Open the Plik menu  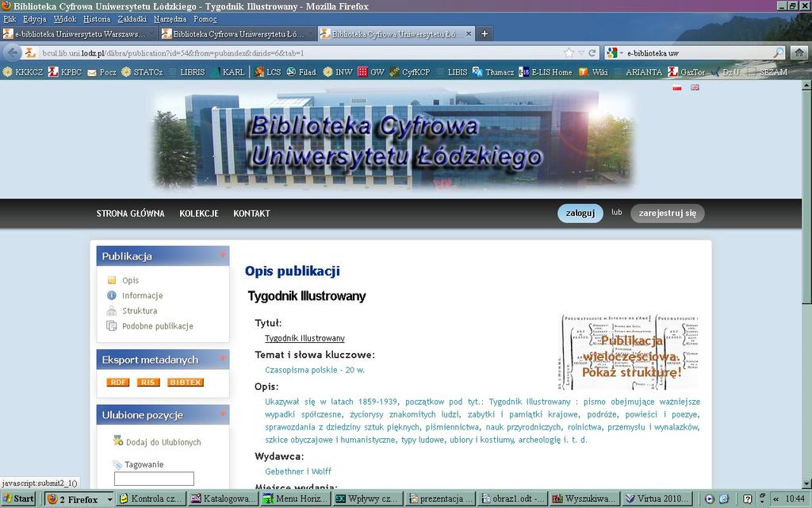[10, 19]
